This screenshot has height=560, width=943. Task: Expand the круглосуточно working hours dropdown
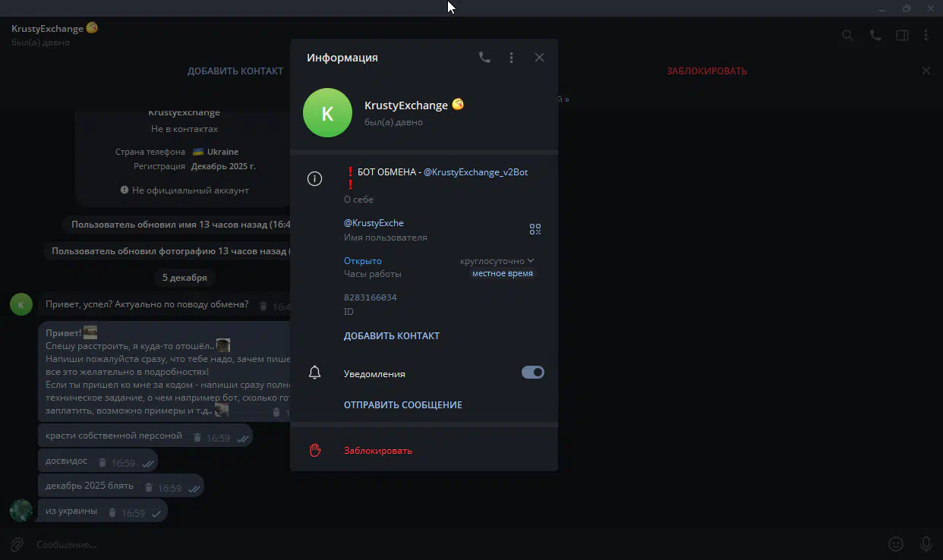[497, 261]
